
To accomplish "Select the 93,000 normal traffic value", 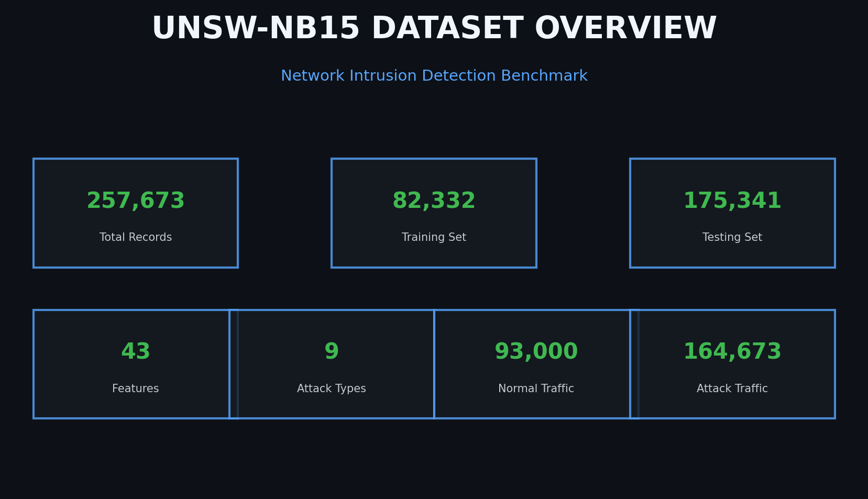I will point(536,351).
